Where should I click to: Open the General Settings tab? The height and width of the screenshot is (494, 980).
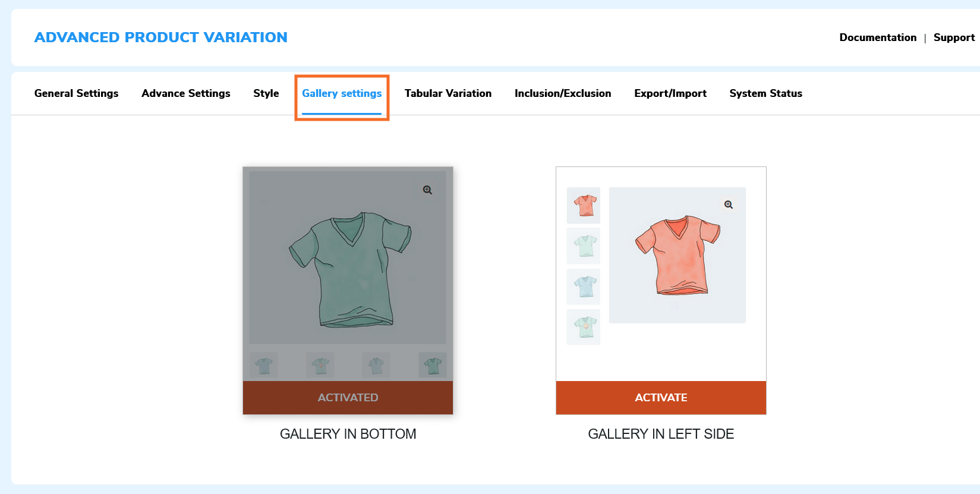tap(76, 93)
